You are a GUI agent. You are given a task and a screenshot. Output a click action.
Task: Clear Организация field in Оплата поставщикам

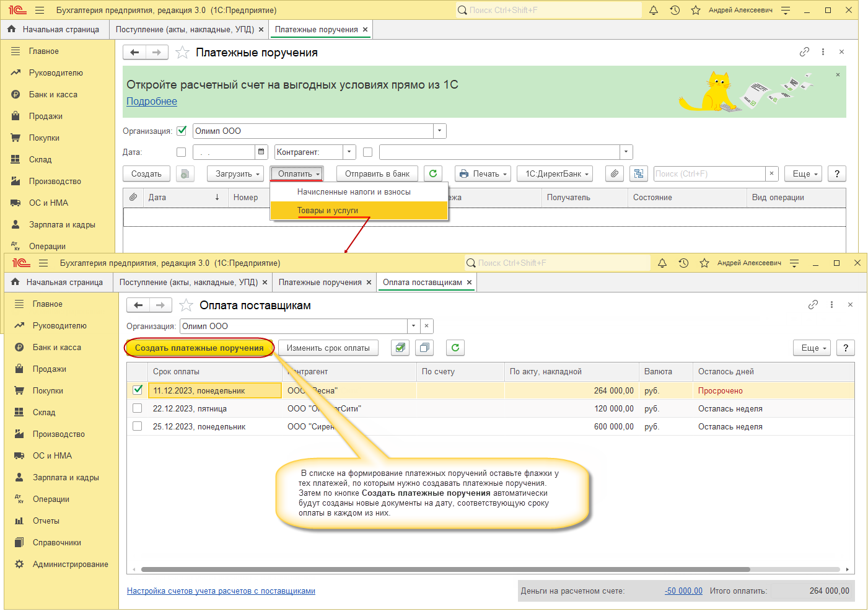(426, 326)
